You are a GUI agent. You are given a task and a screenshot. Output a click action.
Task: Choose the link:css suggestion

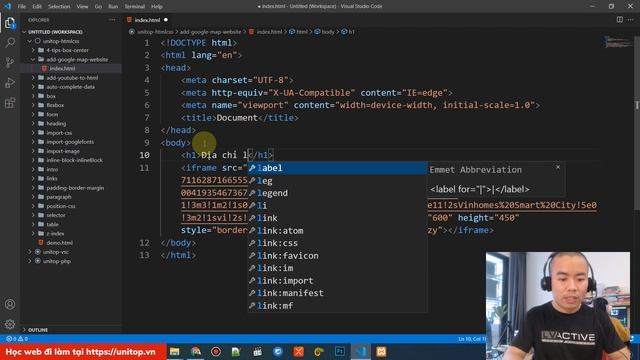click(x=337, y=243)
